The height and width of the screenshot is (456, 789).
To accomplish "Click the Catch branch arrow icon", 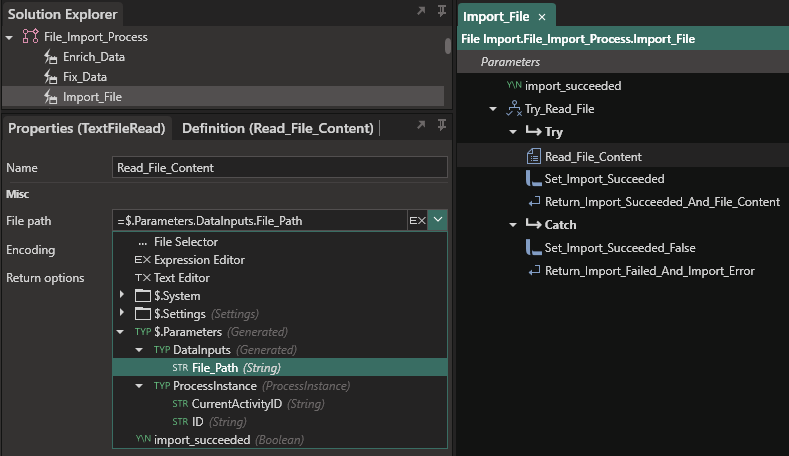I will click(533, 224).
